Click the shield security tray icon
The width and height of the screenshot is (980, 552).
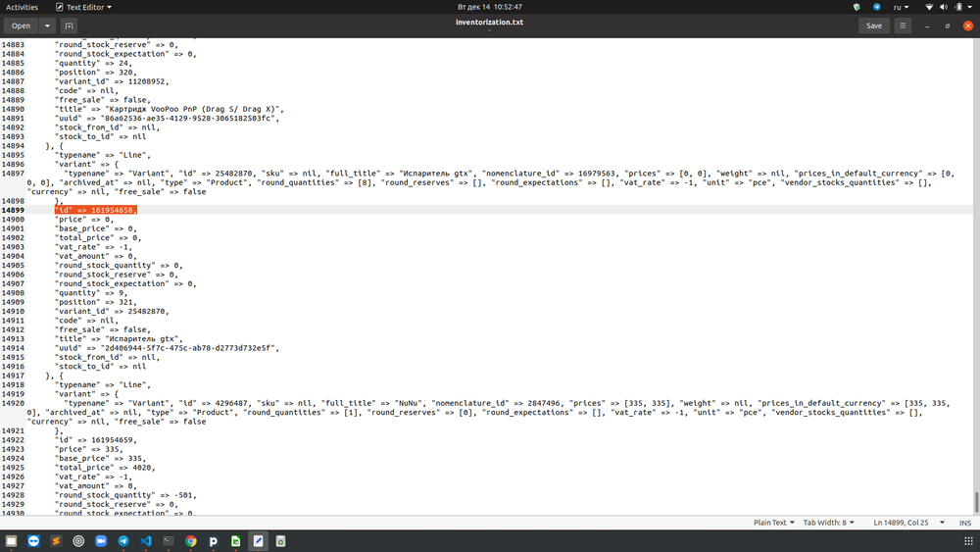857,7
